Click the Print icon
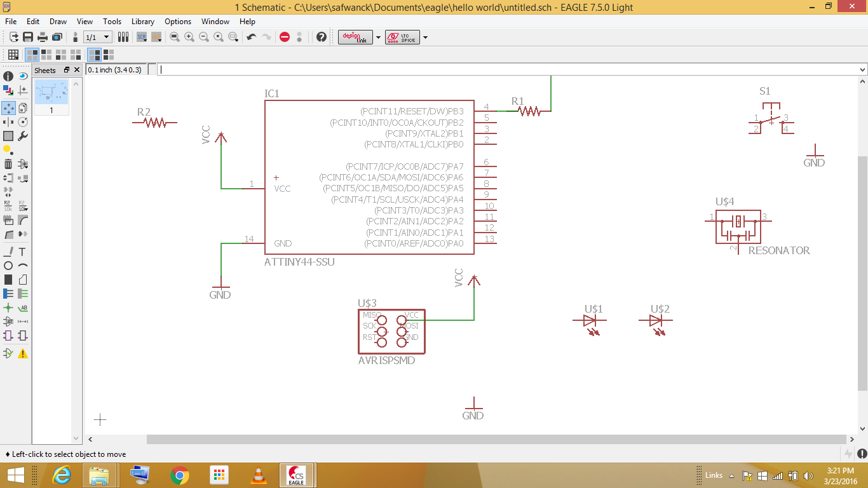Viewport: 868px width, 488px height. tap(42, 37)
